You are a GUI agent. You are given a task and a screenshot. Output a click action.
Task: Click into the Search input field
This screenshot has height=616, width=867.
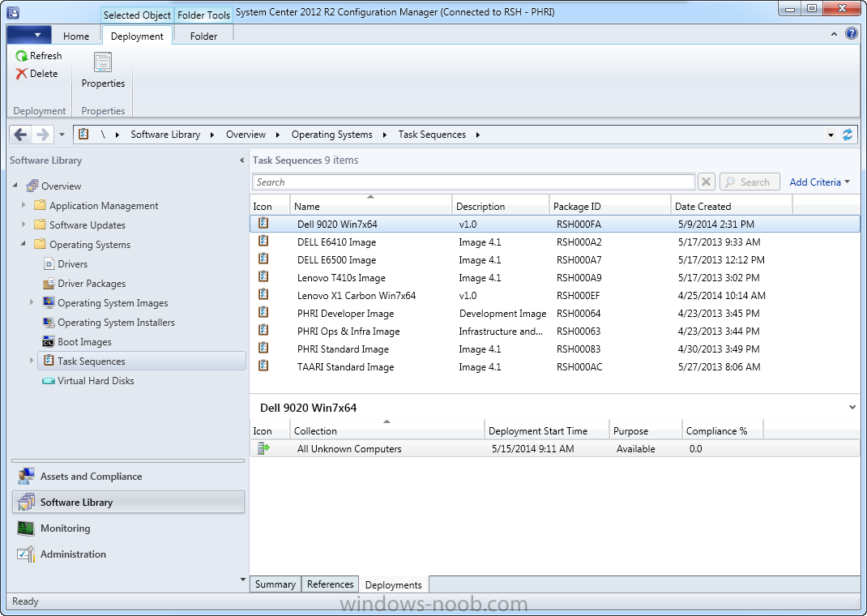[473, 182]
